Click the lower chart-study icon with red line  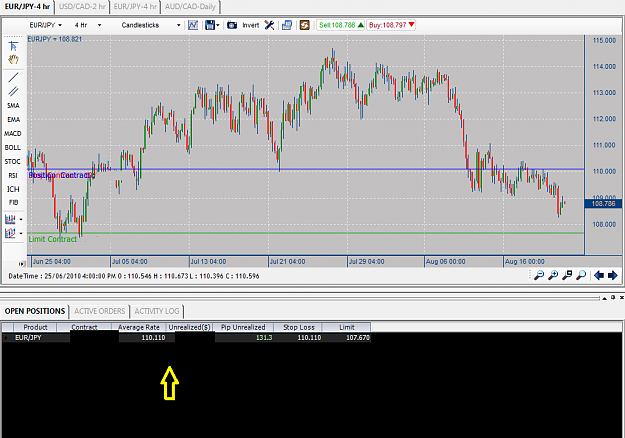pos(10,233)
